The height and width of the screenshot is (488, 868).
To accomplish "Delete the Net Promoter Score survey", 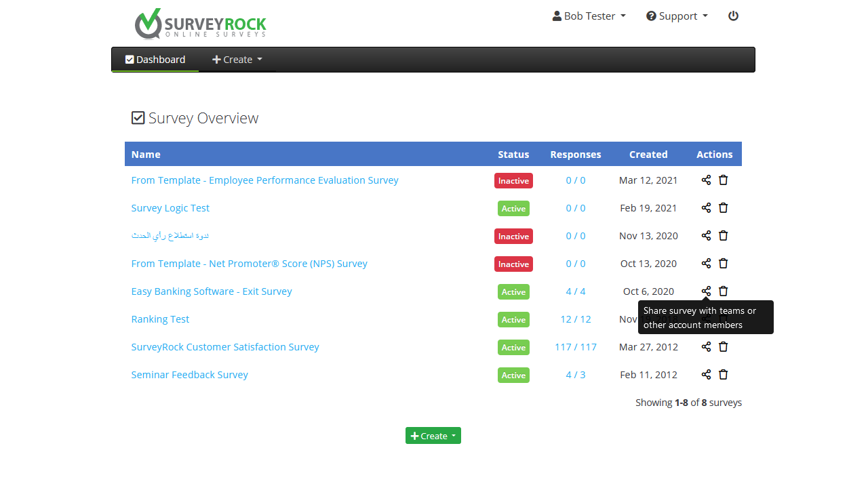I will tap(723, 264).
